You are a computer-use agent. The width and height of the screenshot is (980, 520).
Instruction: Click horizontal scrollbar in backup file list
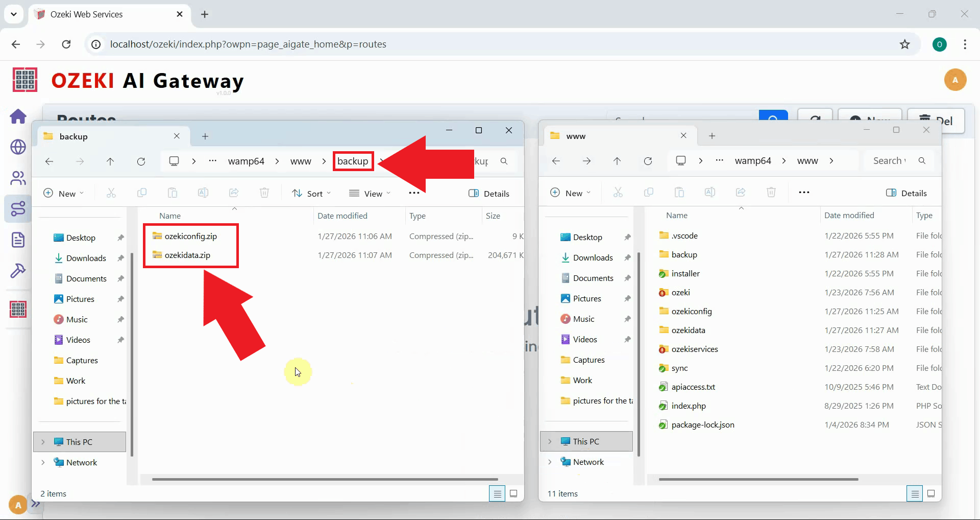coord(325,479)
